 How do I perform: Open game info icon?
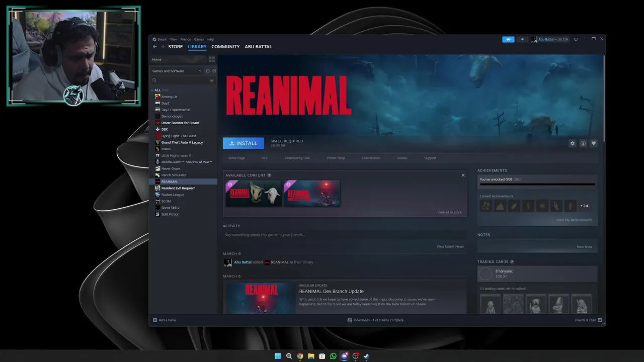pos(583,143)
